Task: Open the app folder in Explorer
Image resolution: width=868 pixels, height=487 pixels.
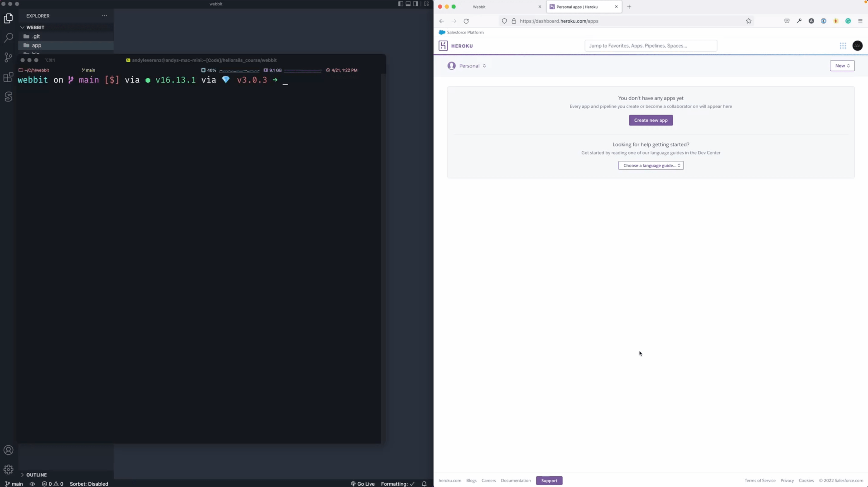Action: [66, 45]
